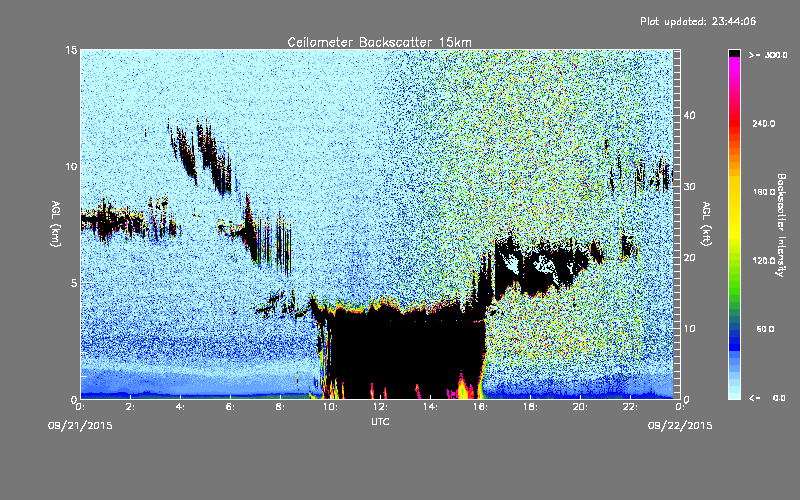Click the "2:" hour tick on time axis
The image size is (800, 500).
coord(130,407)
